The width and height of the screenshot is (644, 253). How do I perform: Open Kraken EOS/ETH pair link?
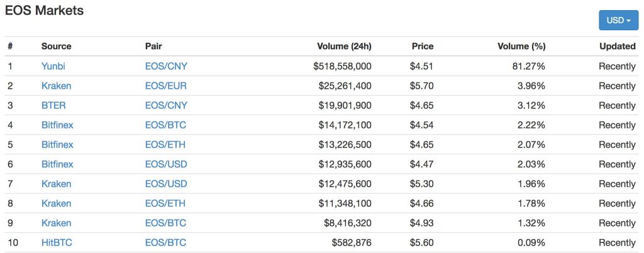165,203
